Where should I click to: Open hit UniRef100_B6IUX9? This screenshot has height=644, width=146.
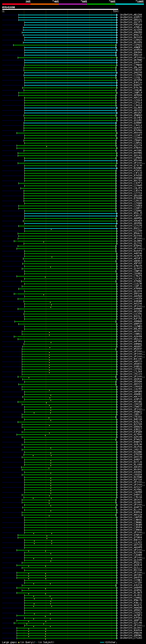131,37
